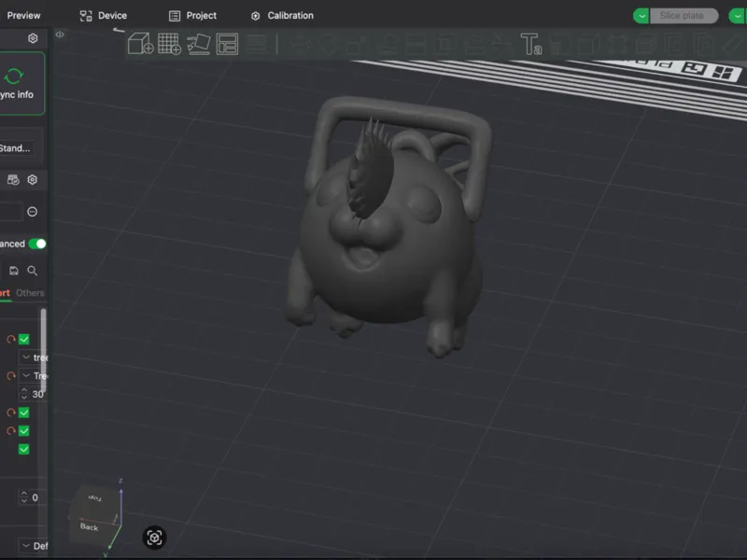Open the Tre... style dropdown

pyautogui.click(x=34, y=376)
